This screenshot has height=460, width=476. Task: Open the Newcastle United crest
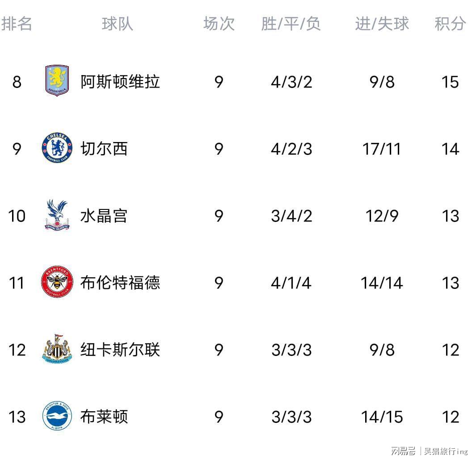(57, 348)
